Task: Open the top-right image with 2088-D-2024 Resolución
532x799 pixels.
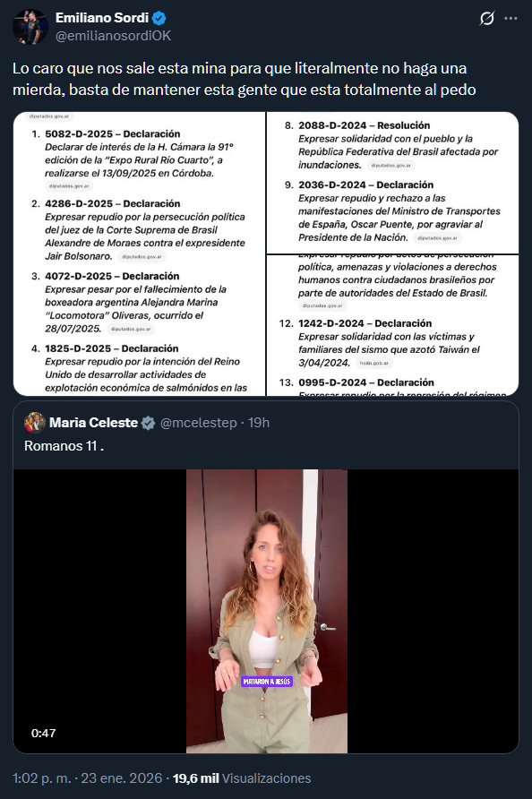Action: pos(393,183)
